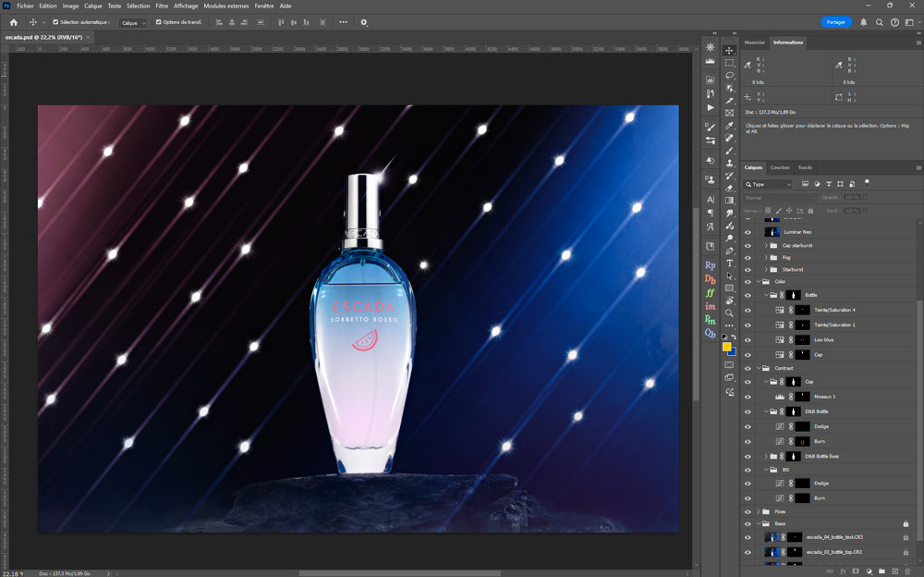Toggle the Options de transf. checkbox
The width and height of the screenshot is (924, 577).
(x=159, y=22)
